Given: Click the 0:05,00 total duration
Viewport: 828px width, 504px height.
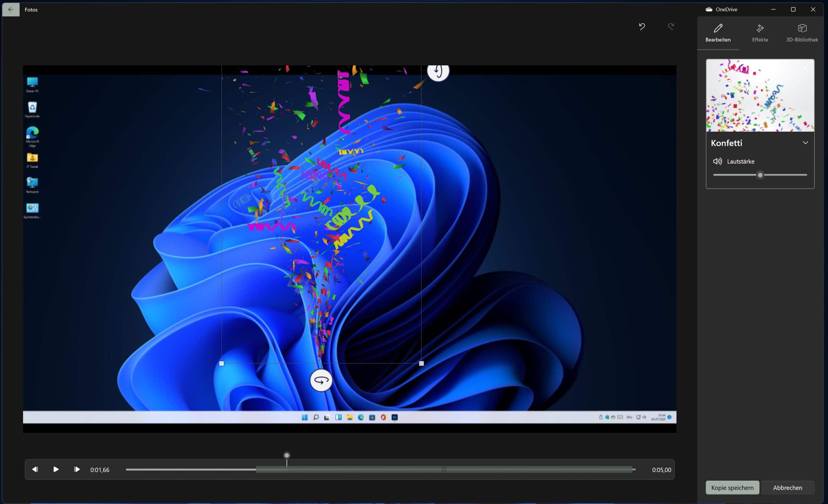Looking at the screenshot, I should click(662, 470).
